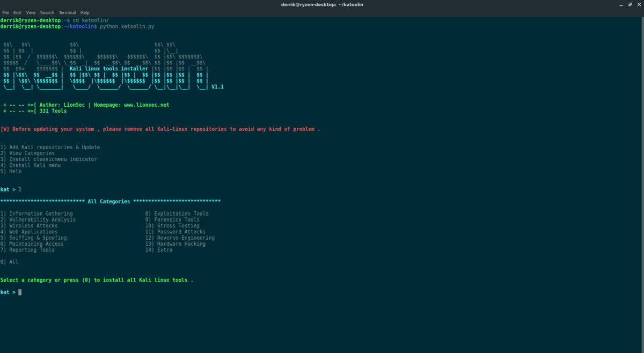Open the Help menu
The image size is (644, 353).
coord(85,12)
